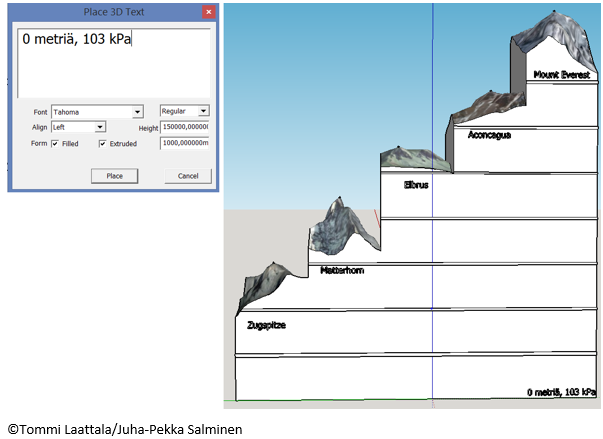Cancel the Place 3D Text dialog
The height and width of the screenshot is (439, 603).
click(188, 176)
